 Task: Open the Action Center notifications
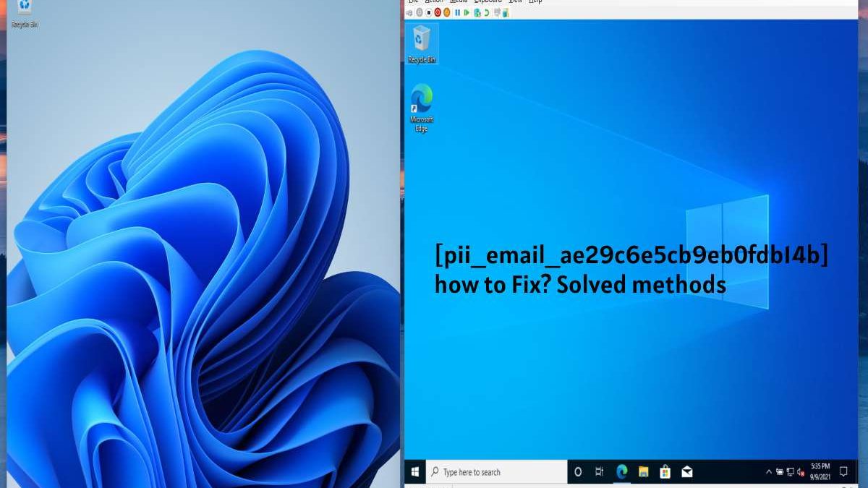point(843,471)
